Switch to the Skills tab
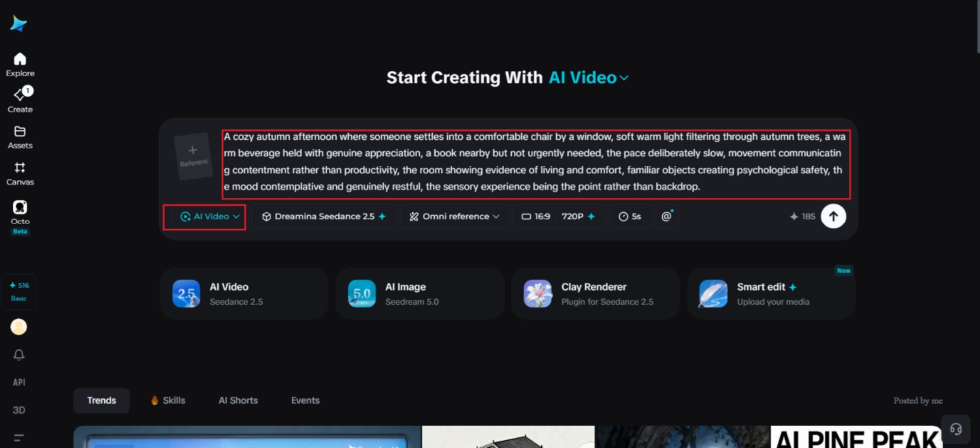The height and width of the screenshot is (448, 980). [168, 400]
